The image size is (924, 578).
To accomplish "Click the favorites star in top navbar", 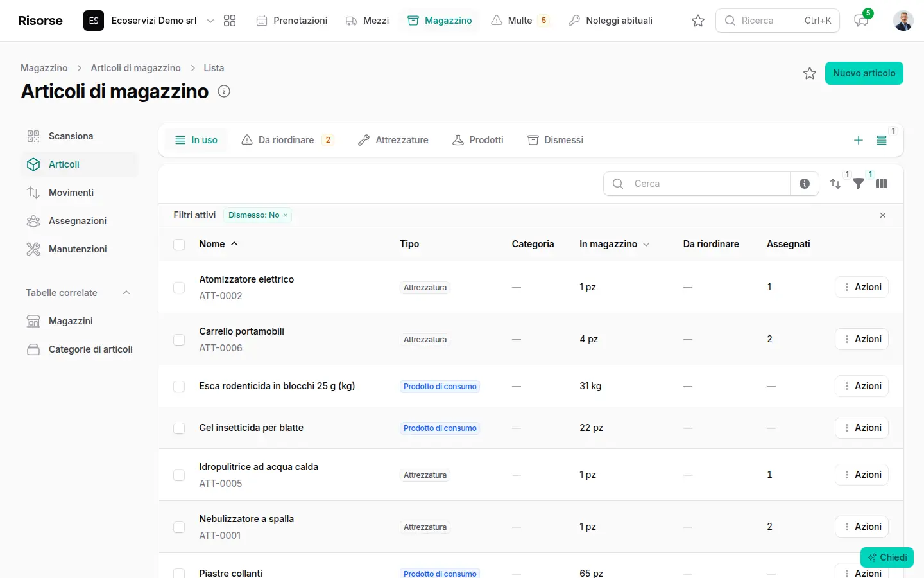I will click(x=698, y=21).
